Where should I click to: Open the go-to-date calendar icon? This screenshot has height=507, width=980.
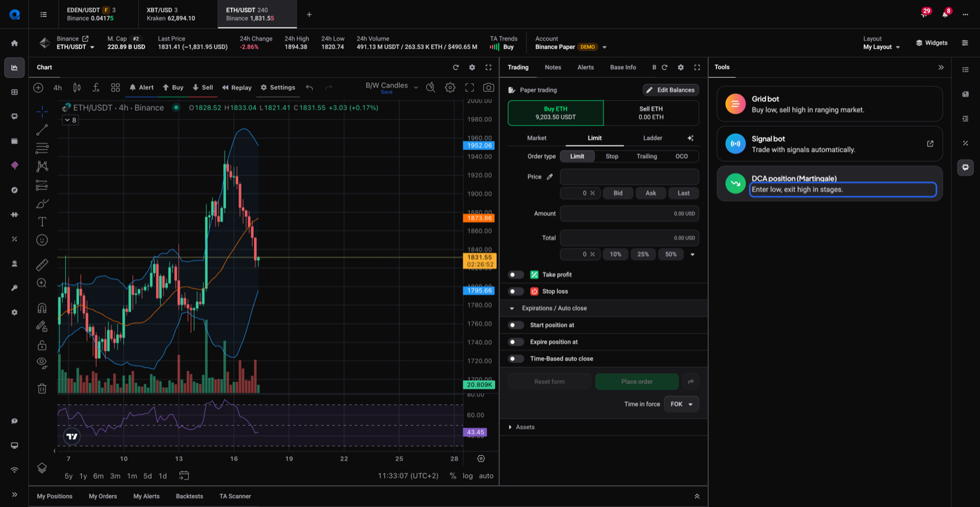(184, 475)
